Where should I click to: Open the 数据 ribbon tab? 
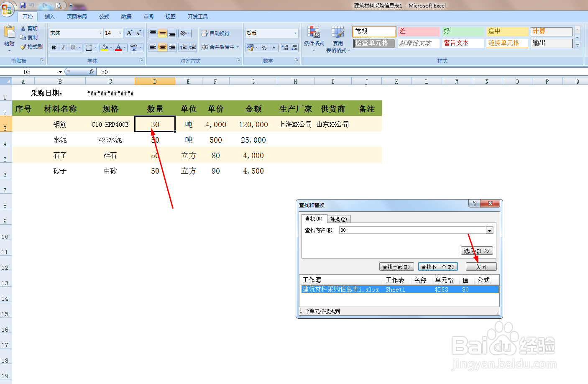(126, 17)
